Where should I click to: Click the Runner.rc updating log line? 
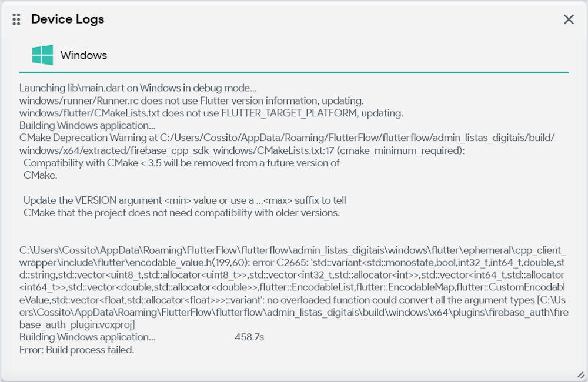coord(192,100)
